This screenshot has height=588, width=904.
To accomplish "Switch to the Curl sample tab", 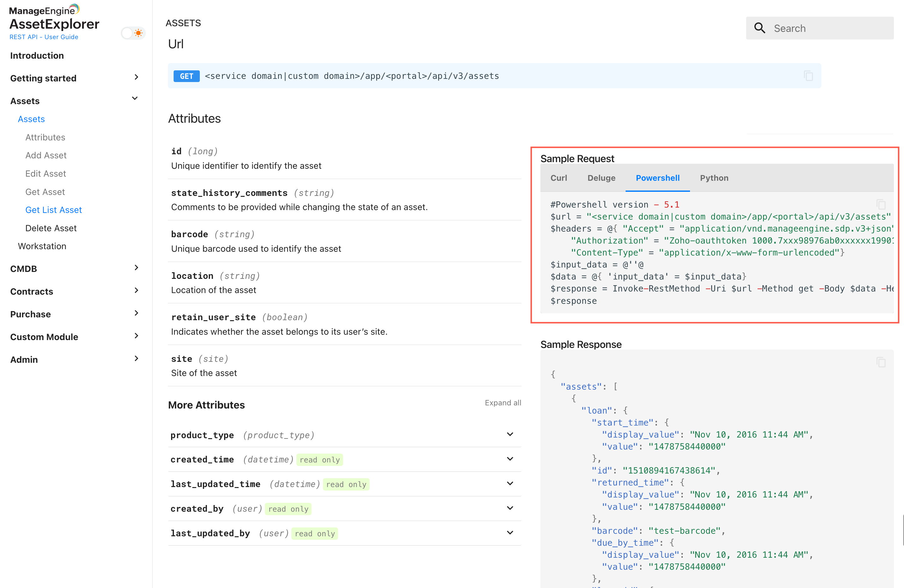I will point(558,178).
